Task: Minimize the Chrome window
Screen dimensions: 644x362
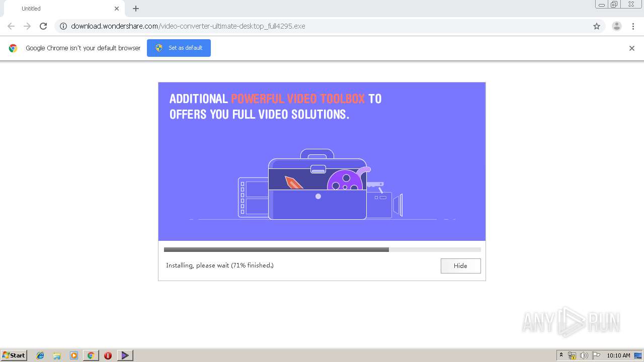Action: click(601, 5)
